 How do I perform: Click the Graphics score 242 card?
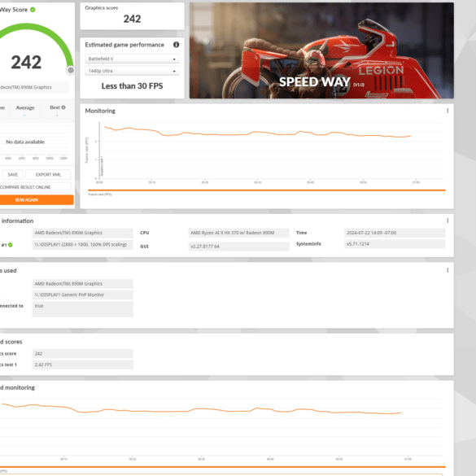(x=132, y=16)
